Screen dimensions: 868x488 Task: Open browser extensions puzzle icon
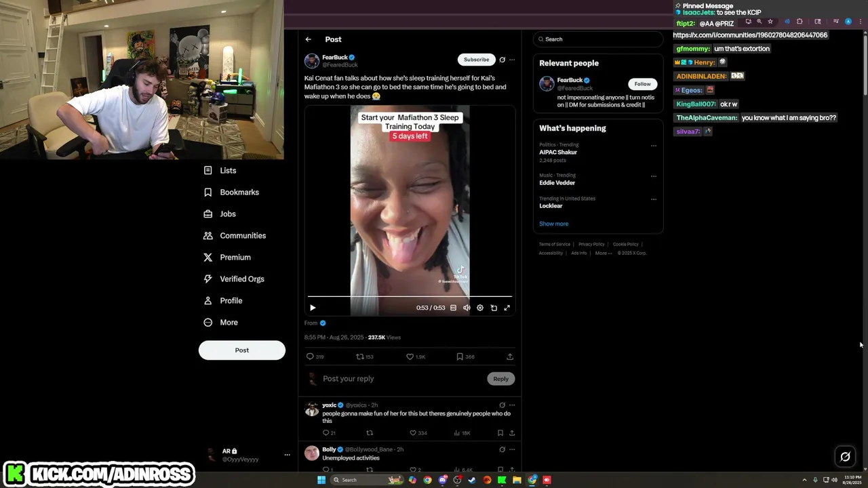[800, 22]
